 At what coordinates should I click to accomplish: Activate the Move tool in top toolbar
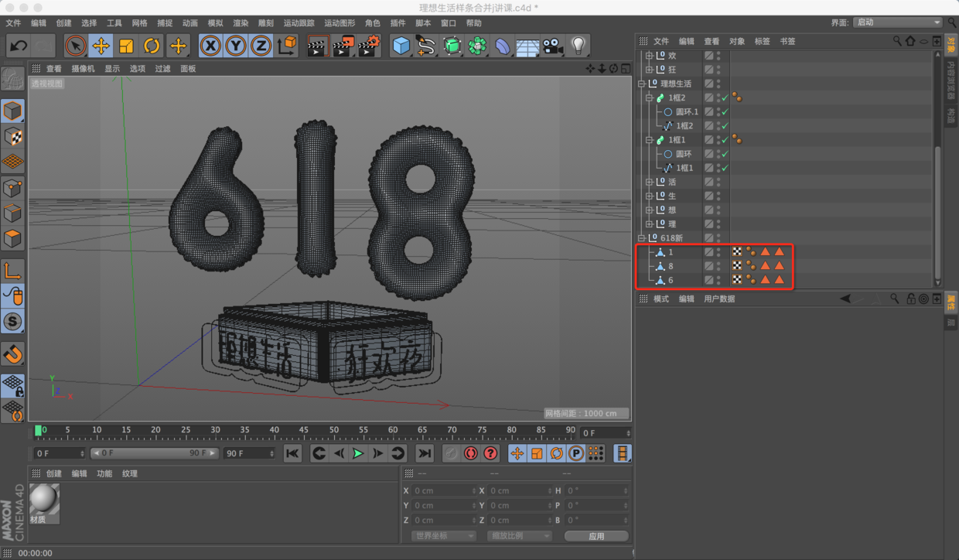pos(101,46)
